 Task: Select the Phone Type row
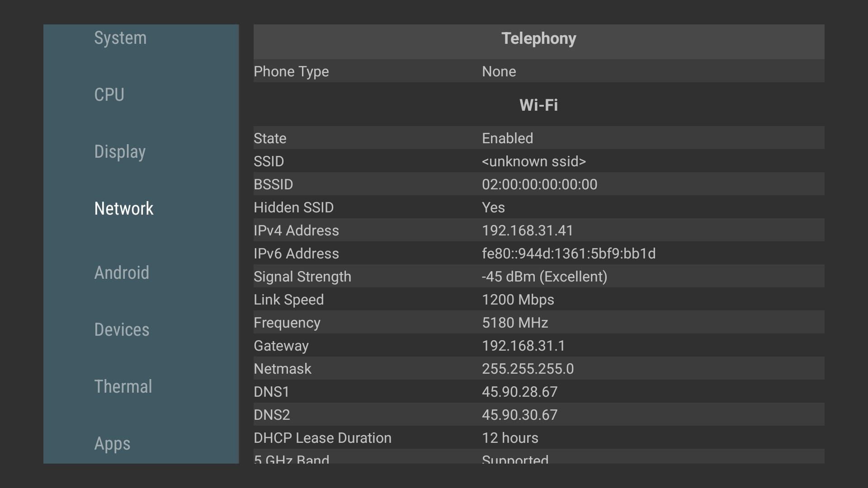[538, 71]
